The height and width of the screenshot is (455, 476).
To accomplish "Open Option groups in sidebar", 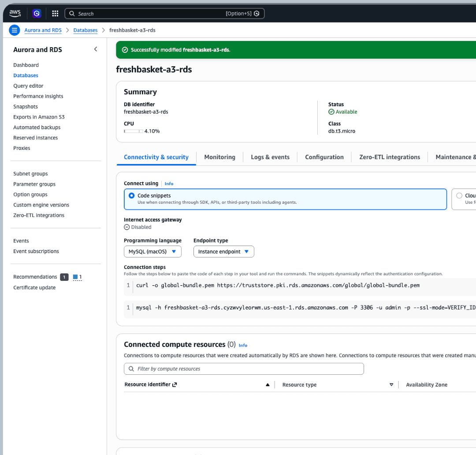I will point(30,194).
